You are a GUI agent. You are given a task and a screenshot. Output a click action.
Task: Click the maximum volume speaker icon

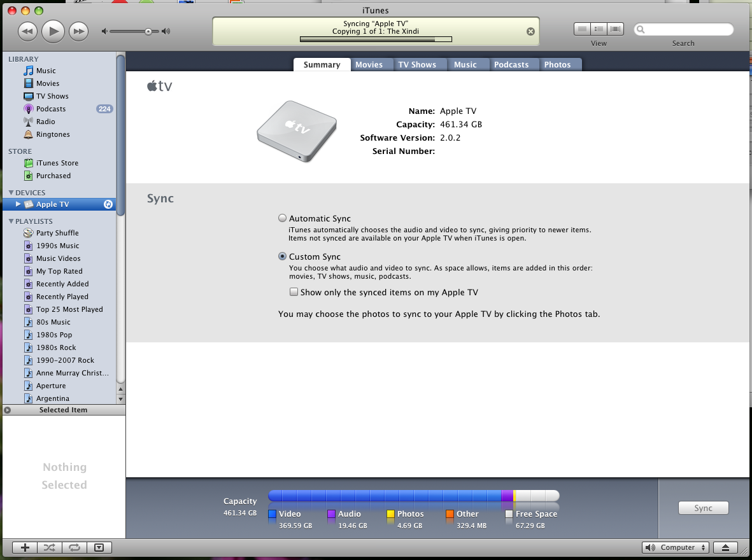tap(166, 31)
